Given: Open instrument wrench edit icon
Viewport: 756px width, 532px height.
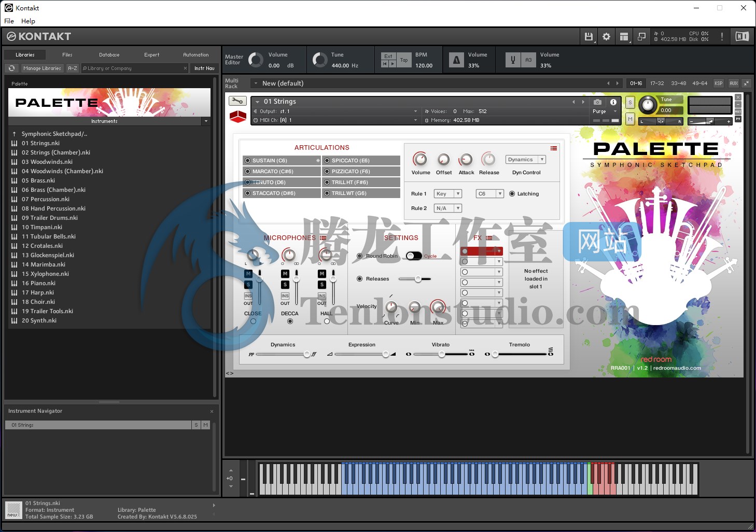Looking at the screenshot, I should pyautogui.click(x=237, y=101).
